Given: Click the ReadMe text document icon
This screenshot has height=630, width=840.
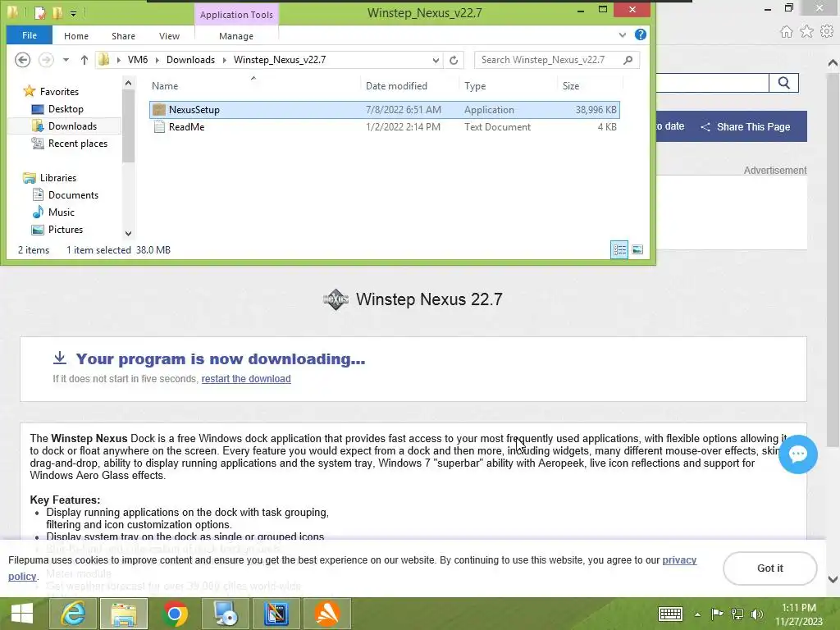Looking at the screenshot, I should 159,127.
